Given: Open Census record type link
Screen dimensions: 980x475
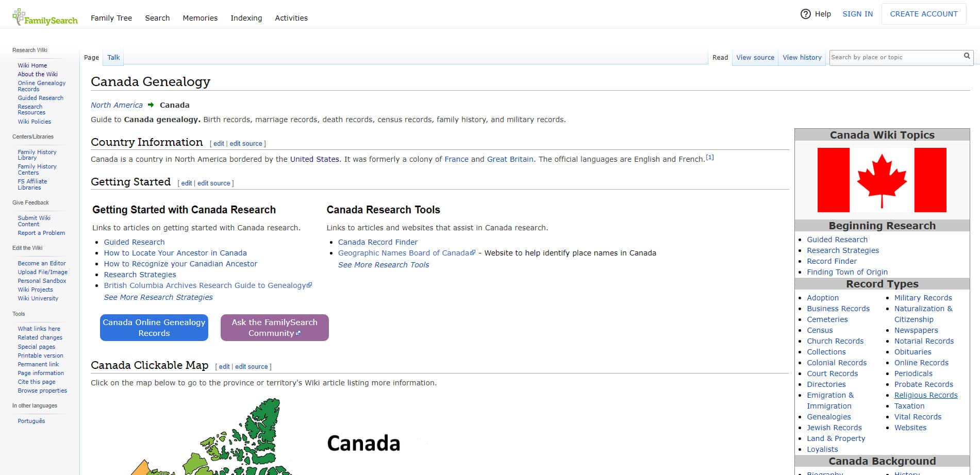Looking at the screenshot, I should (820, 330).
